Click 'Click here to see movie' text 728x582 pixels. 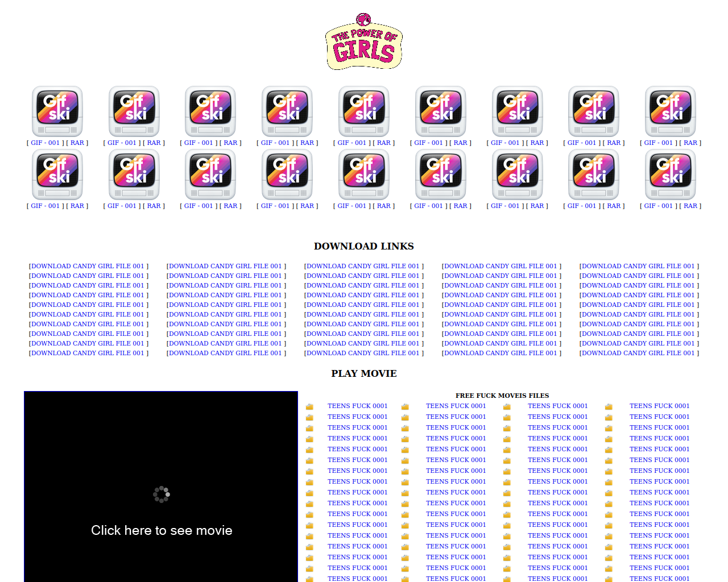click(162, 530)
